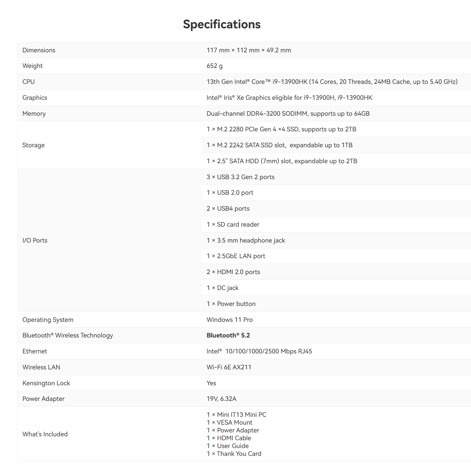Click the 19V, 6.32A power adapter value
The width and height of the screenshot is (471, 476).
coord(222,399)
